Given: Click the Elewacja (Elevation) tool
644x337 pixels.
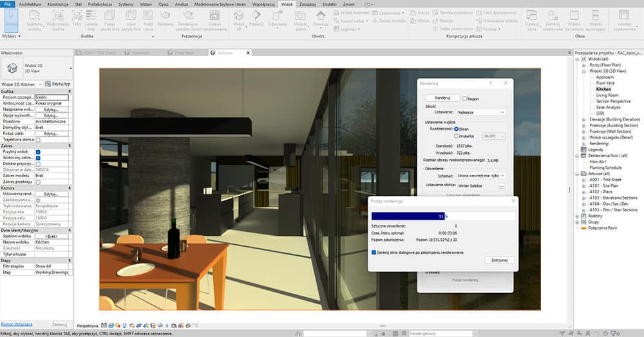Looking at the screenshot, I should tap(321, 19).
